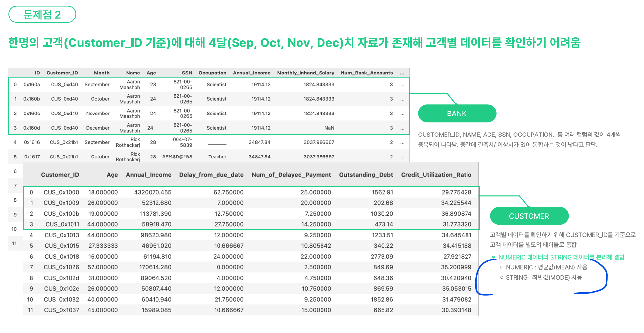
Task: Click the Delay_from_due_date column header
Action: tap(211, 175)
